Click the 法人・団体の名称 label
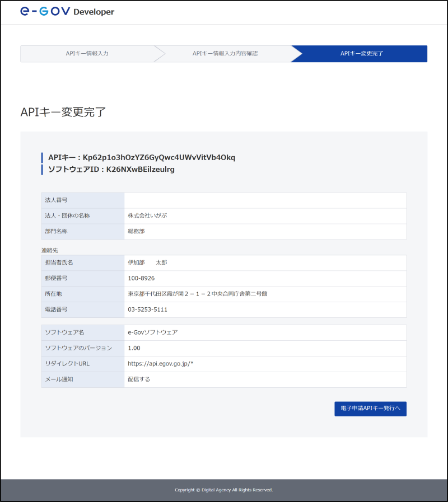 pos(67,216)
